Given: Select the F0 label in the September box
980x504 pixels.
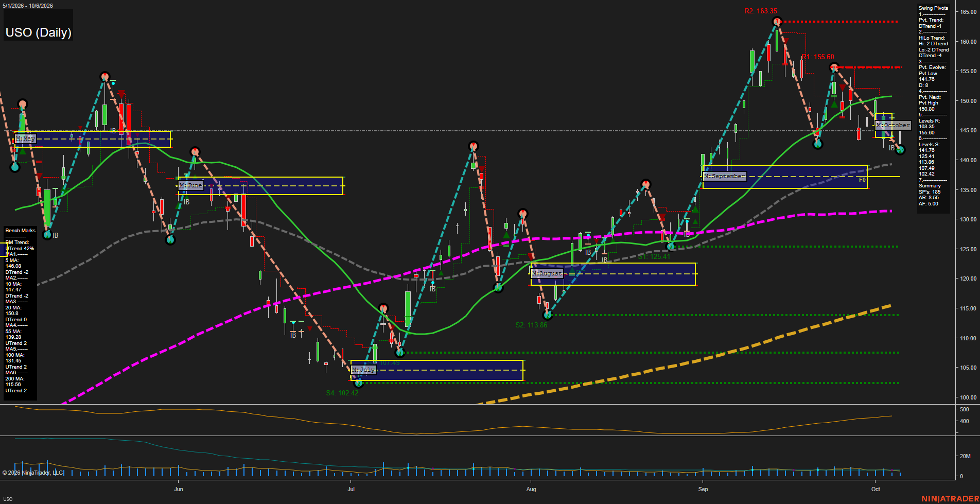Looking at the screenshot, I should [x=862, y=180].
